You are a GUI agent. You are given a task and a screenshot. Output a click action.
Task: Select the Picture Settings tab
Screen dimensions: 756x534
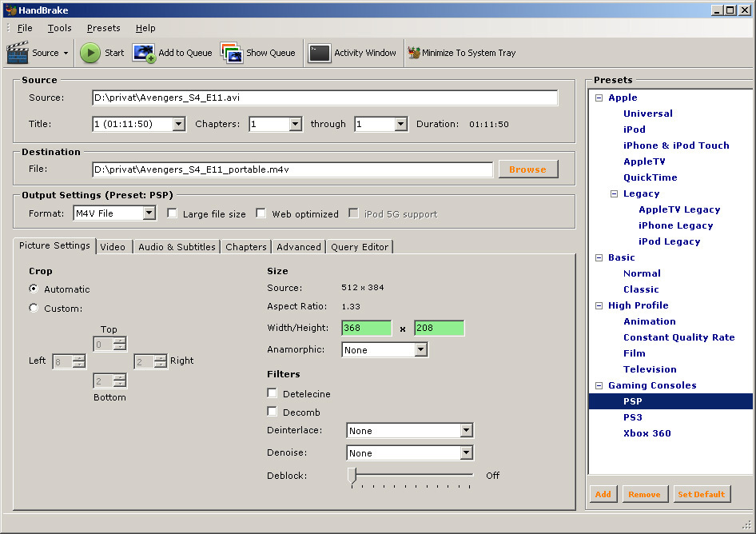point(54,245)
